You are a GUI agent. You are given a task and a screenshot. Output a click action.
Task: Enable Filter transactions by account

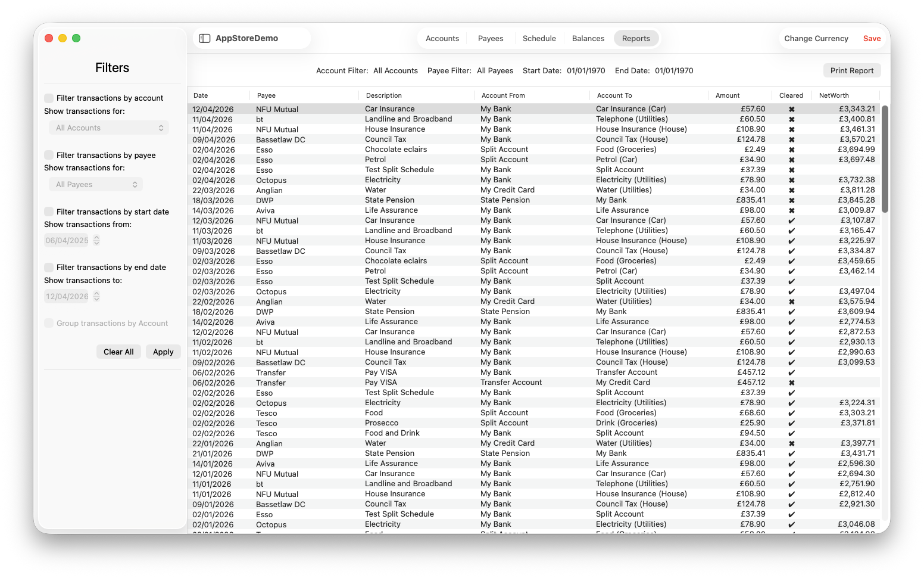pyautogui.click(x=49, y=98)
